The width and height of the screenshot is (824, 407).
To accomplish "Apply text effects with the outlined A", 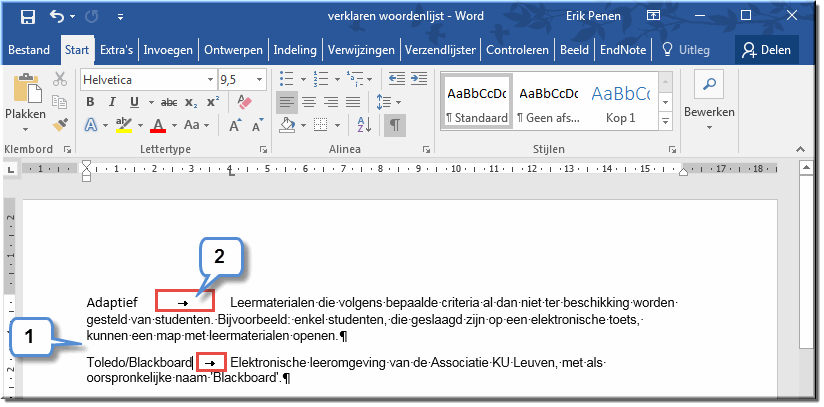I will 91,125.
